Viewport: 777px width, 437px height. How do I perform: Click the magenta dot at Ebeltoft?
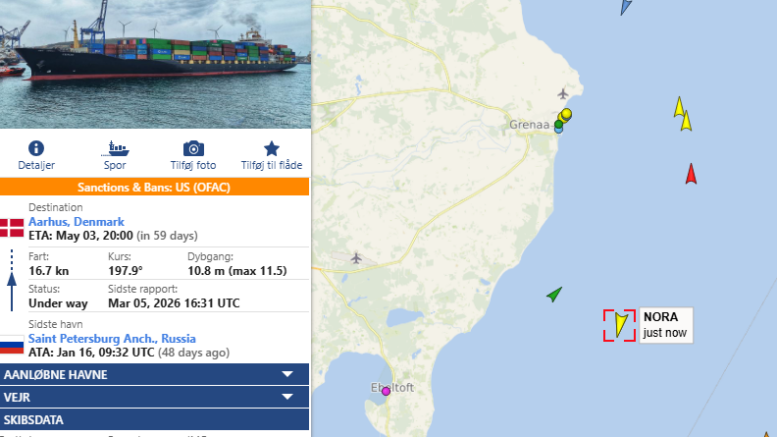pyautogui.click(x=386, y=391)
